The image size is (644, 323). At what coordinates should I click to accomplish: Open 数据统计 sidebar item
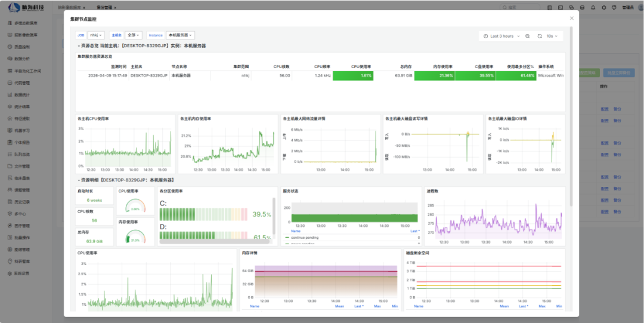22,95
